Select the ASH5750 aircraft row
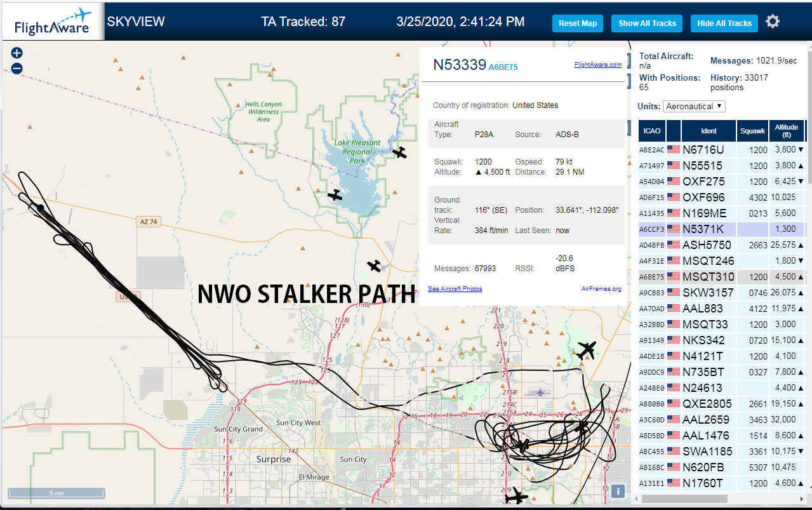 722,245
